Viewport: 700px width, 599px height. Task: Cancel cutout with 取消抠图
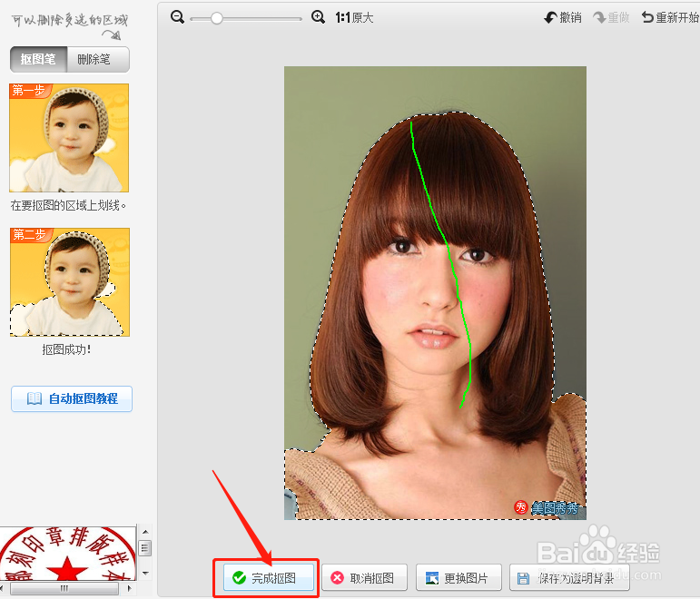click(364, 577)
